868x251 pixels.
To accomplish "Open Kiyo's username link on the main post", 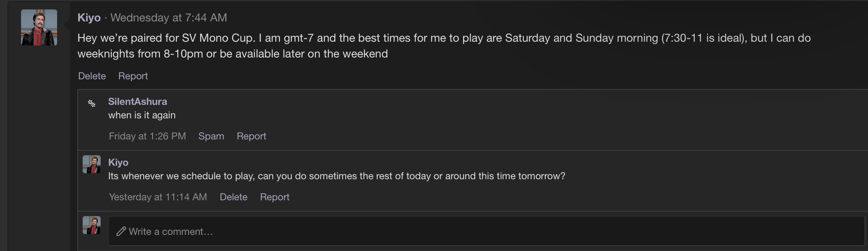I will (89, 18).
